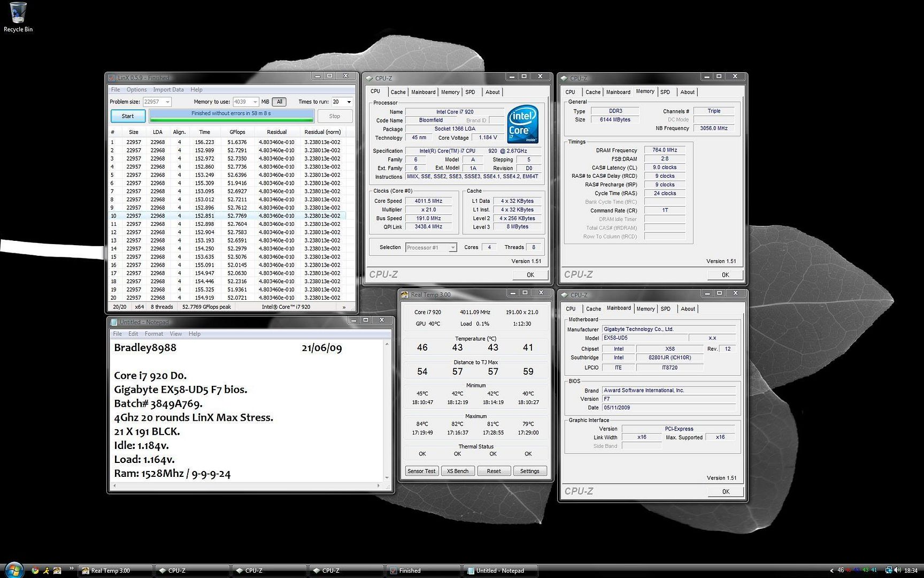
Task: Click the GFlops column header in LinX
Action: click(x=237, y=132)
